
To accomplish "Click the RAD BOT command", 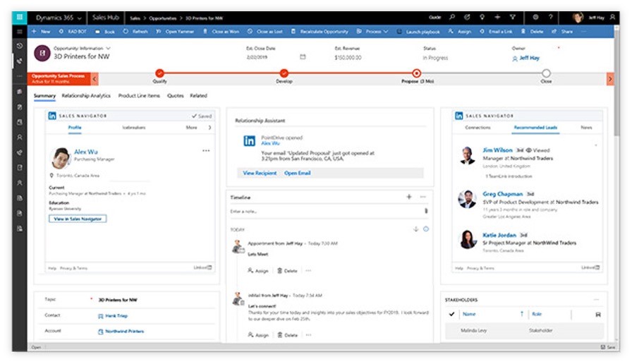I will click(x=73, y=32).
